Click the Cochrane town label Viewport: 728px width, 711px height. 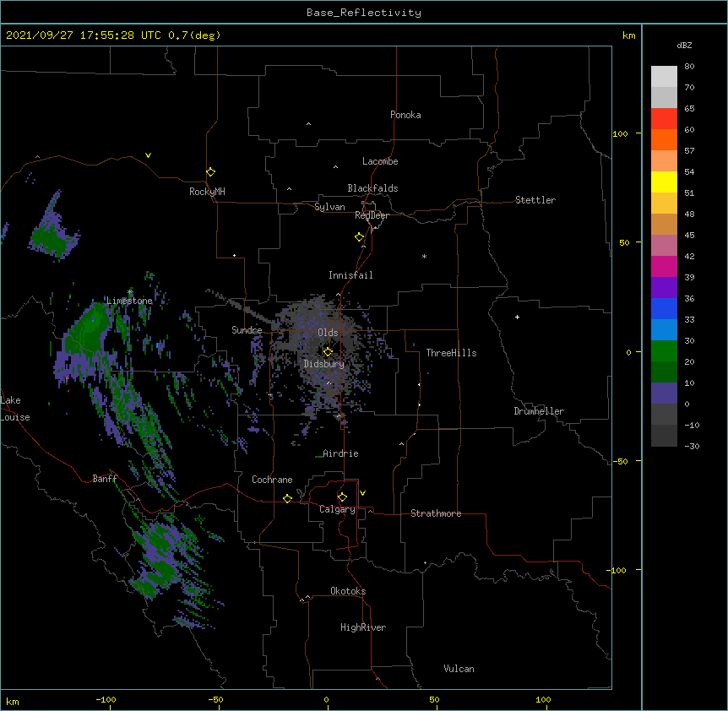click(x=272, y=480)
